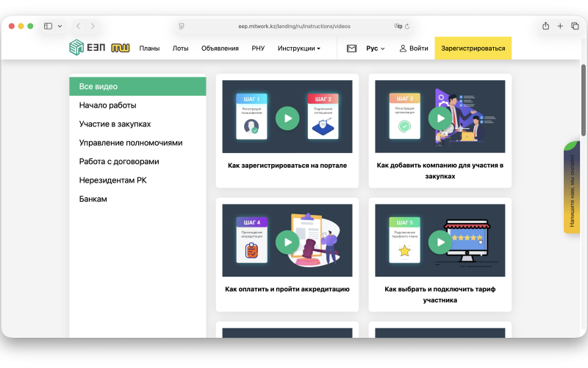Click the title Как выбрать и подключить тариф
The width and height of the screenshot is (588, 368).
(x=440, y=294)
